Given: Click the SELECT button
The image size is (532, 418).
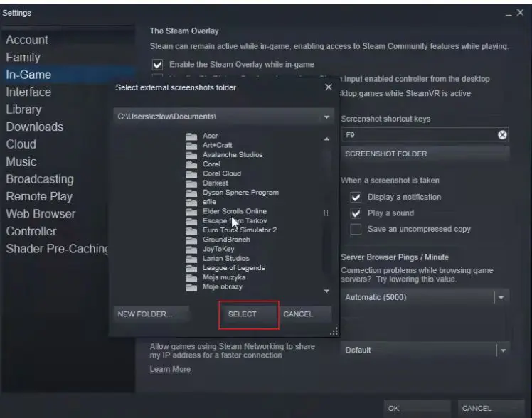Looking at the screenshot, I should [x=249, y=314].
